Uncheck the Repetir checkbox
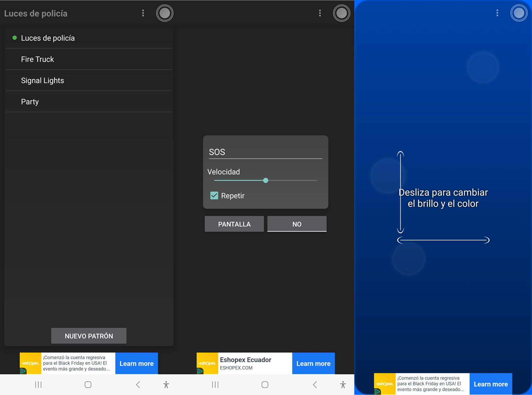This screenshot has height=395, width=532. (x=214, y=196)
